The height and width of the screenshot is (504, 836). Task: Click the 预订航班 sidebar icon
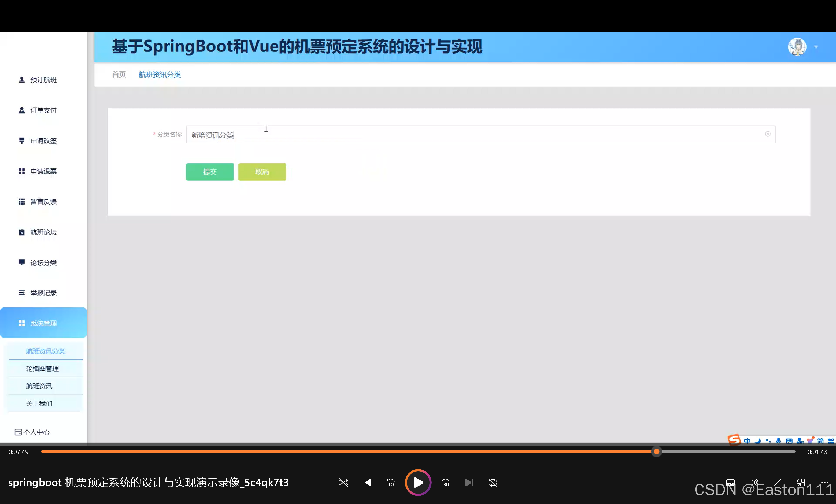pyautogui.click(x=22, y=79)
